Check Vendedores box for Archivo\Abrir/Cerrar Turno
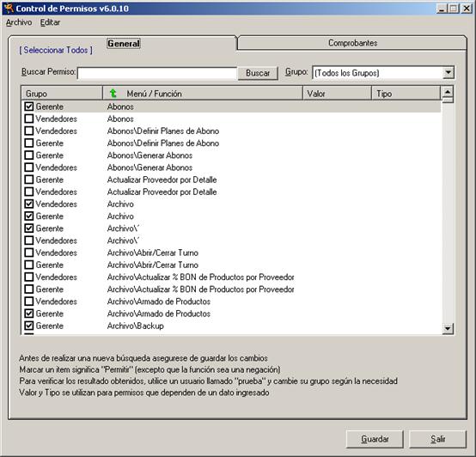 click(x=29, y=253)
